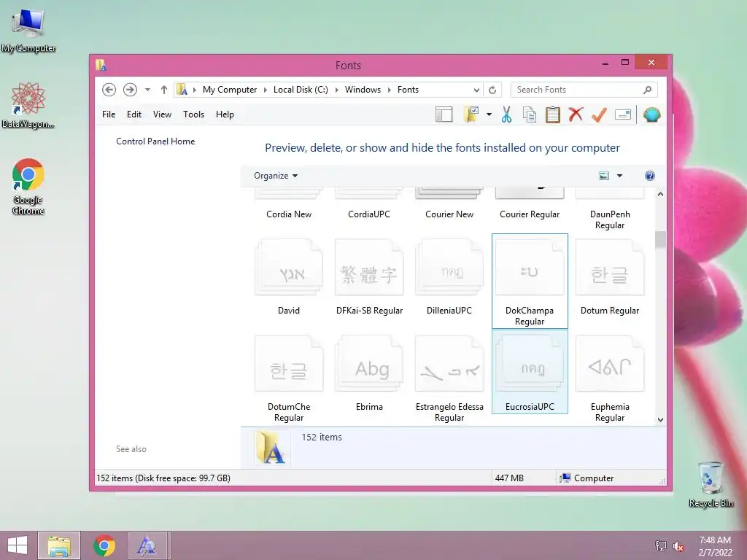Click the Fonts folder icon in details pane
Image resolution: width=747 pixels, height=560 pixels.
(271, 447)
